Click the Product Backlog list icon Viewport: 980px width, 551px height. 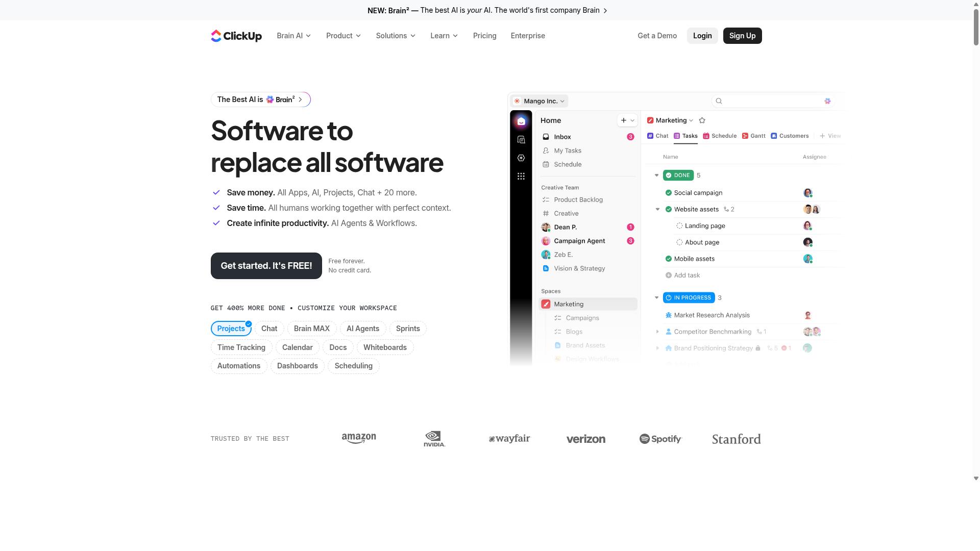(x=546, y=199)
